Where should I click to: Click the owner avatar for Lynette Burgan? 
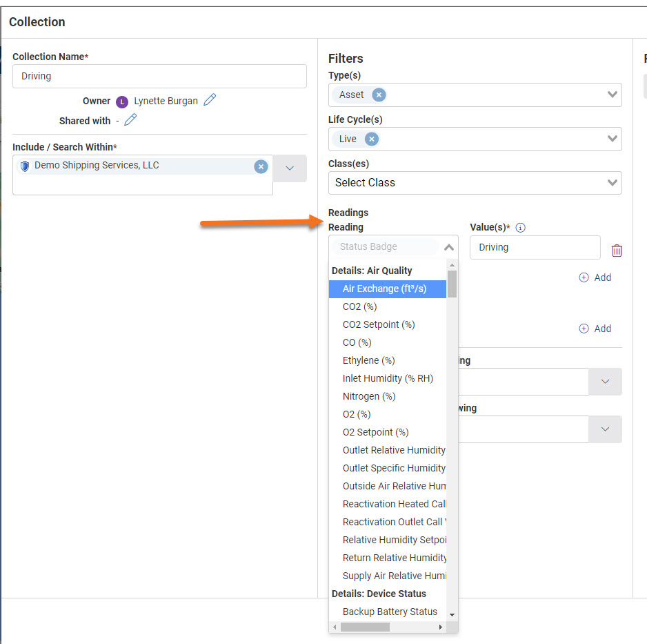(x=121, y=101)
